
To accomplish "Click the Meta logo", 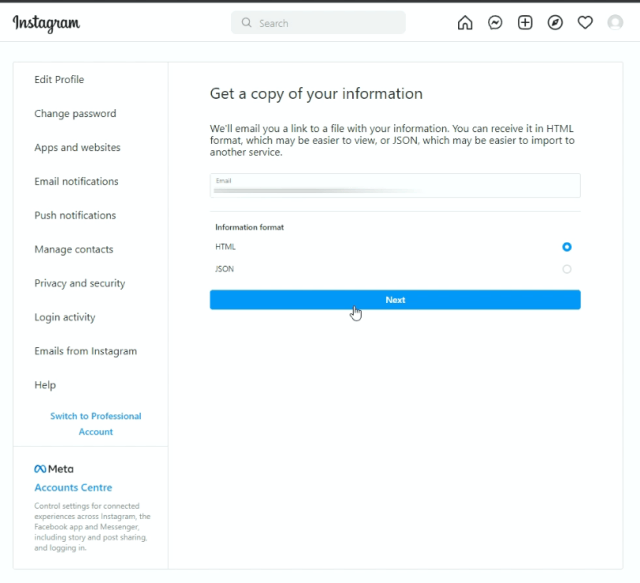I will pyautogui.click(x=54, y=469).
